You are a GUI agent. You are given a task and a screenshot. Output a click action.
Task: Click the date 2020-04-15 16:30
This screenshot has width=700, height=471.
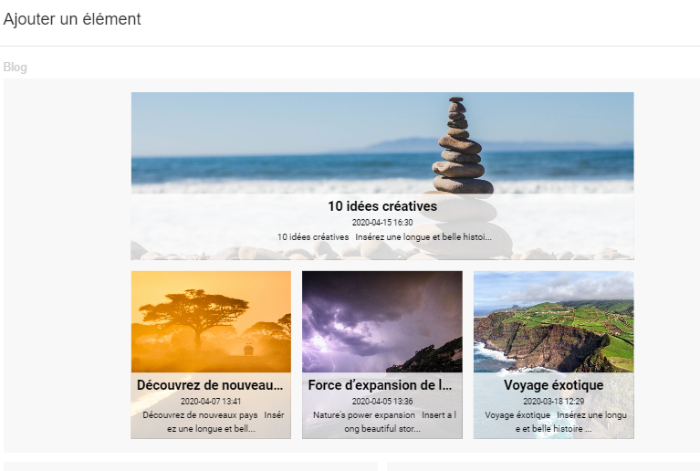coord(382,222)
